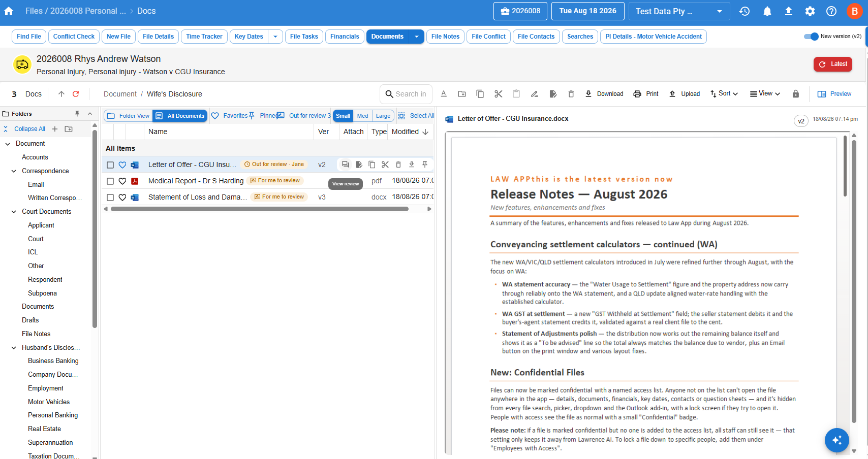The width and height of the screenshot is (868, 459).
Task: Click the pin icon in Letter of Offer row
Action: tap(425, 165)
